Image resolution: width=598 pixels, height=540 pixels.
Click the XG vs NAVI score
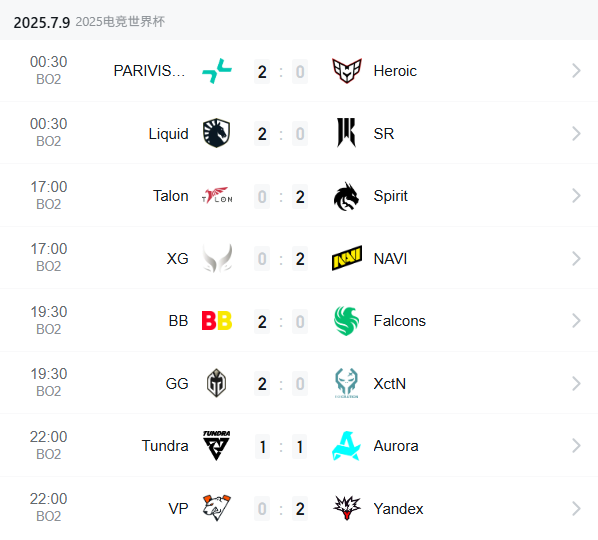tap(281, 259)
